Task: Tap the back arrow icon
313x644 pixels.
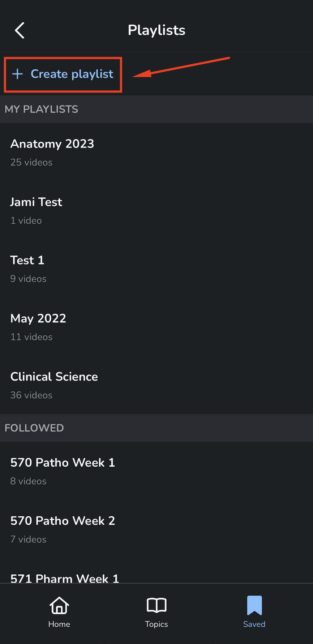Action: pyautogui.click(x=20, y=30)
